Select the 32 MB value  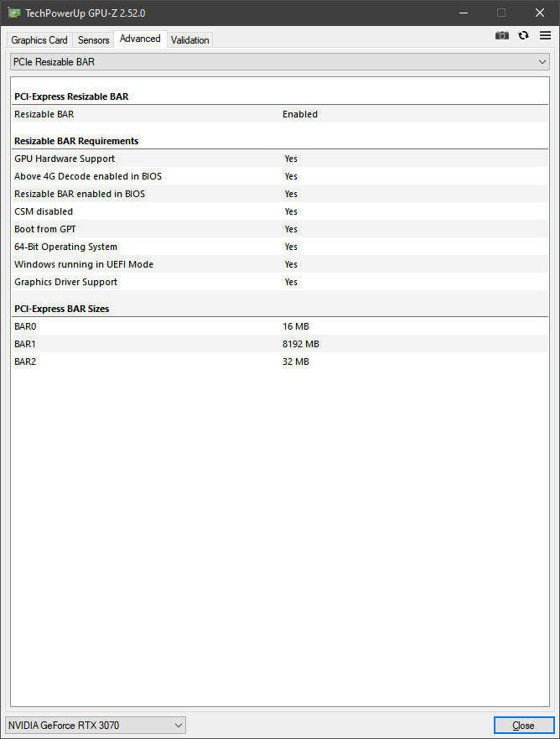pyautogui.click(x=296, y=362)
